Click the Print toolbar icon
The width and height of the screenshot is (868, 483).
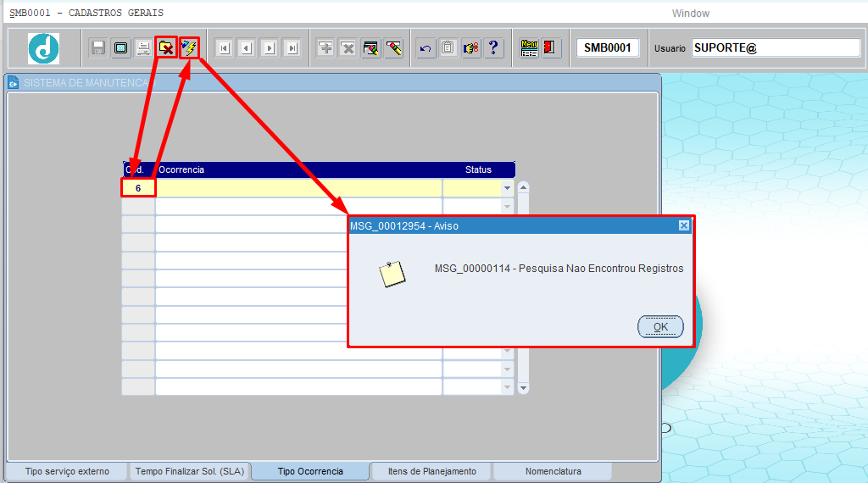143,47
